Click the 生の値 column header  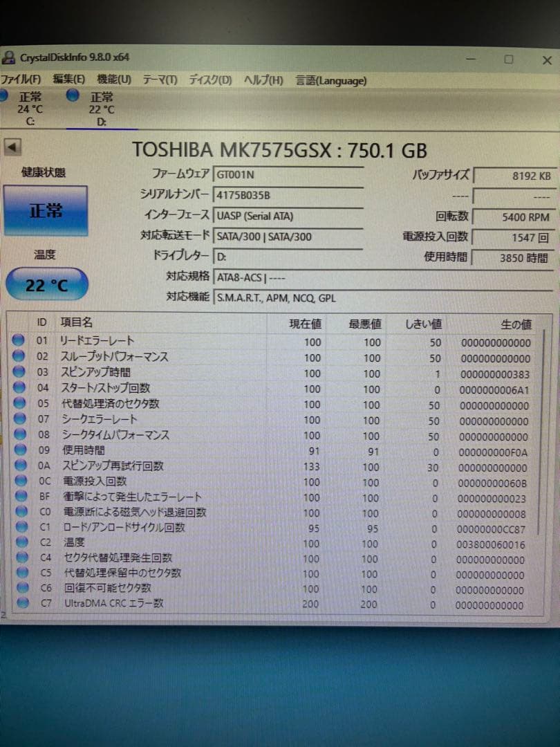point(516,324)
